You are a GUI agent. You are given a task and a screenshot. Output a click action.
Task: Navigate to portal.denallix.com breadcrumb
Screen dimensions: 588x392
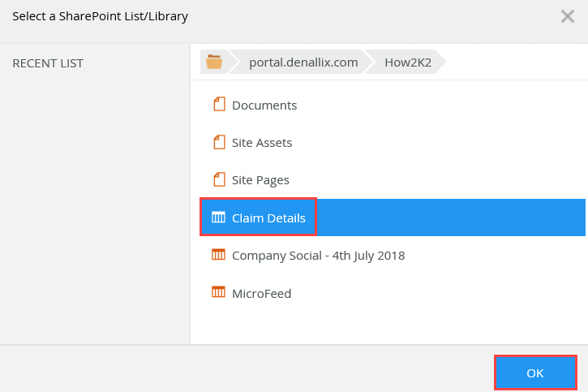pyautogui.click(x=303, y=62)
